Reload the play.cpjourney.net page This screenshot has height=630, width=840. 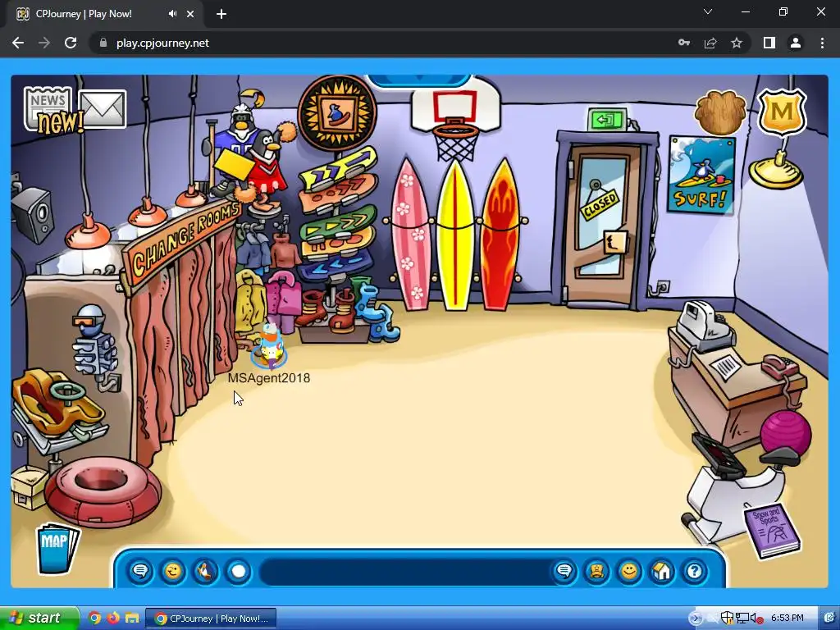(71, 43)
